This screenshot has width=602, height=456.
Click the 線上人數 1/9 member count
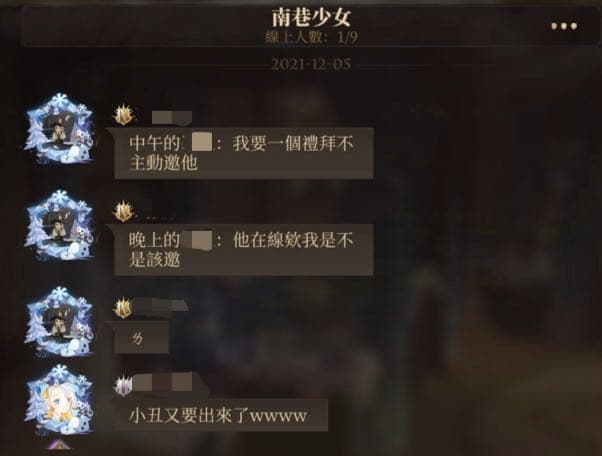(311, 37)
